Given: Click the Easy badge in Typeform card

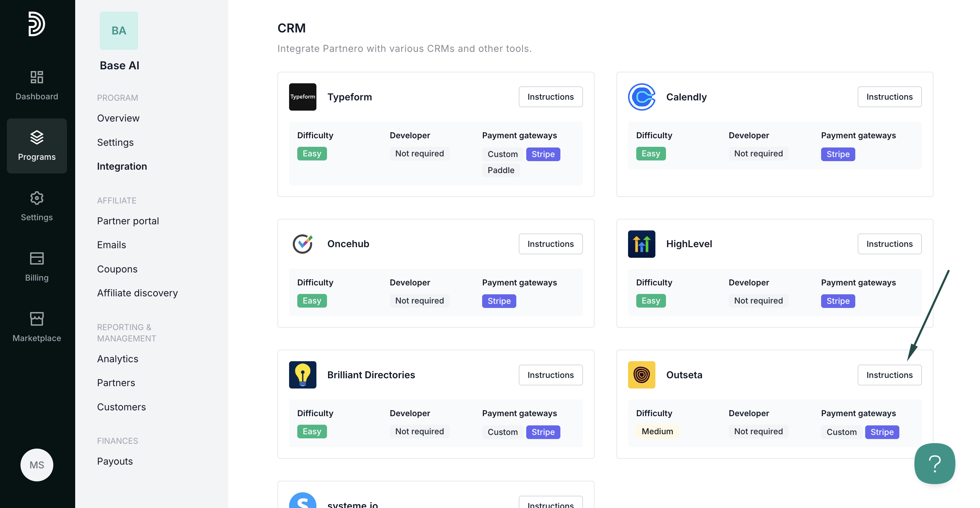Looking at the screenshot, I should pyautogui.click(x=312, y=154).
